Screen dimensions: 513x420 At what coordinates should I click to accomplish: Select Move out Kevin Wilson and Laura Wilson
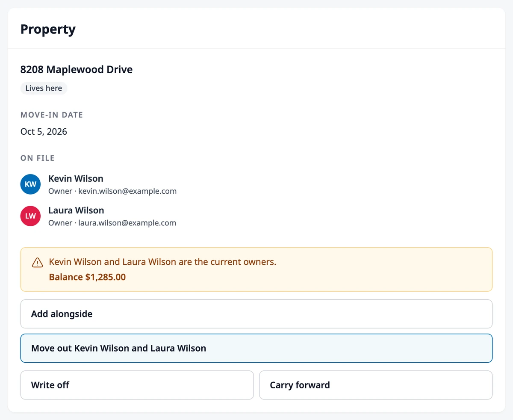coord(256,348)
